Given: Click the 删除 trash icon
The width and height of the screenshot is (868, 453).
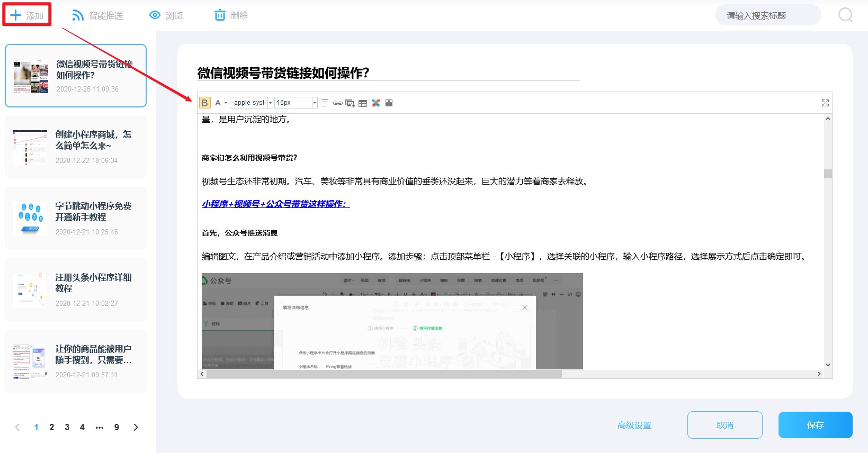Looking at the screenshot, I should 220,15.
